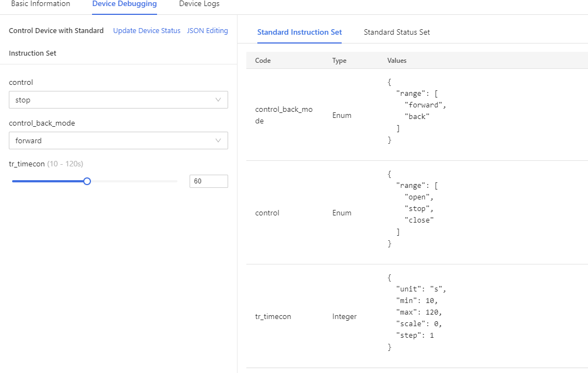Click the "min": 10 line
Screen dimensions: 588x373
(417, 301)
